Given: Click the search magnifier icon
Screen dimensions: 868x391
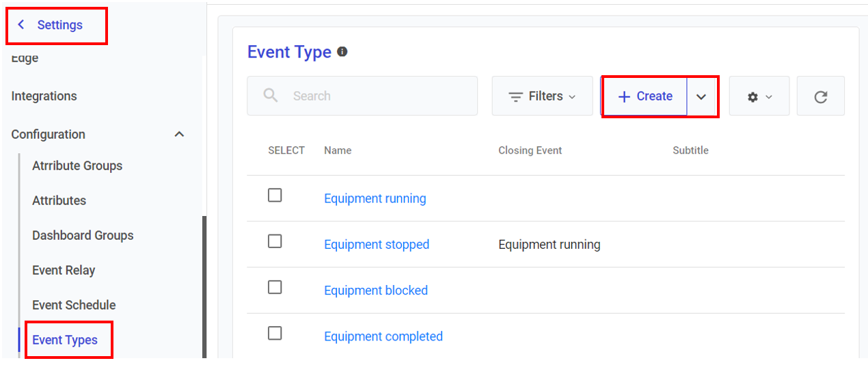Looking at the screenshot, I should point(271,96).
